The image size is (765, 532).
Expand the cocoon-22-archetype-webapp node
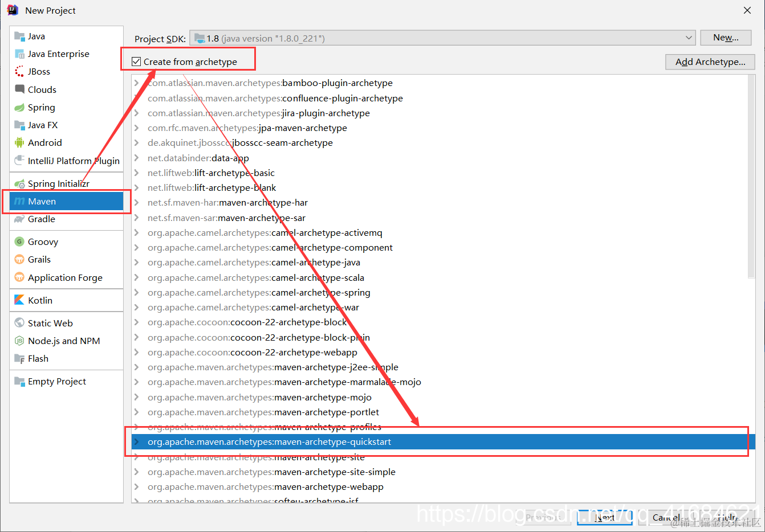(137, 353)
